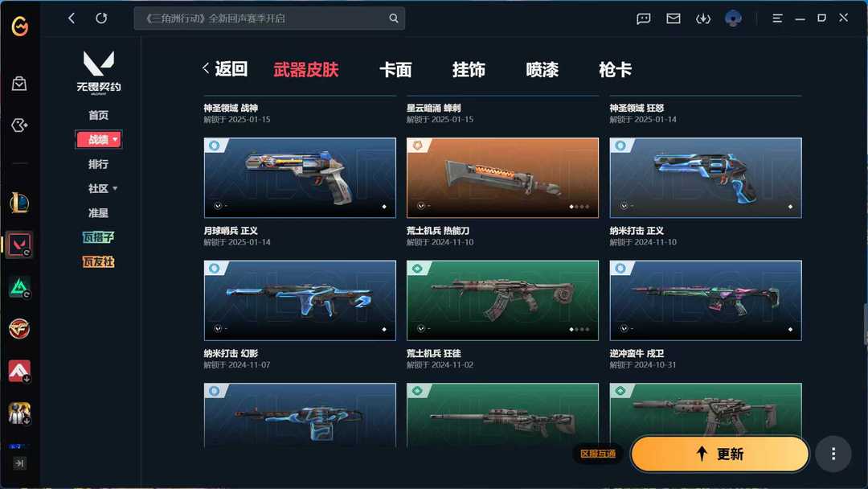
Task: Open the three-dot more options button
Action: pos(833,454)
